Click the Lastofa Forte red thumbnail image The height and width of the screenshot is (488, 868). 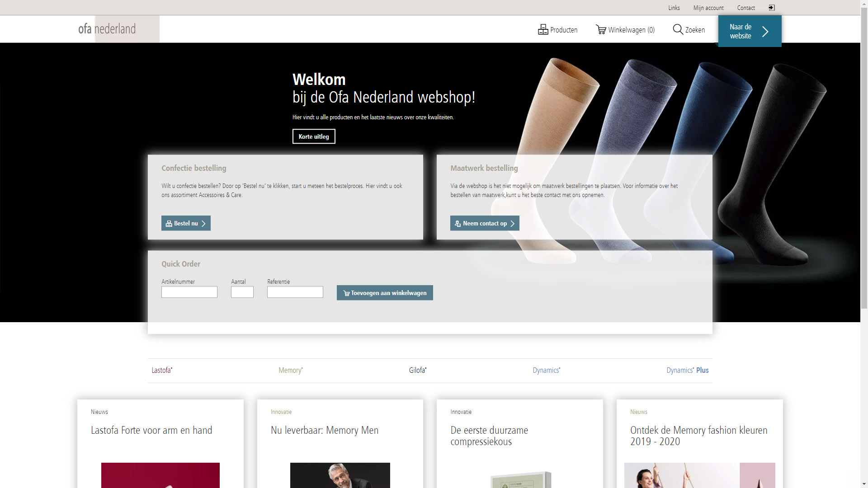tap(160, 475)
